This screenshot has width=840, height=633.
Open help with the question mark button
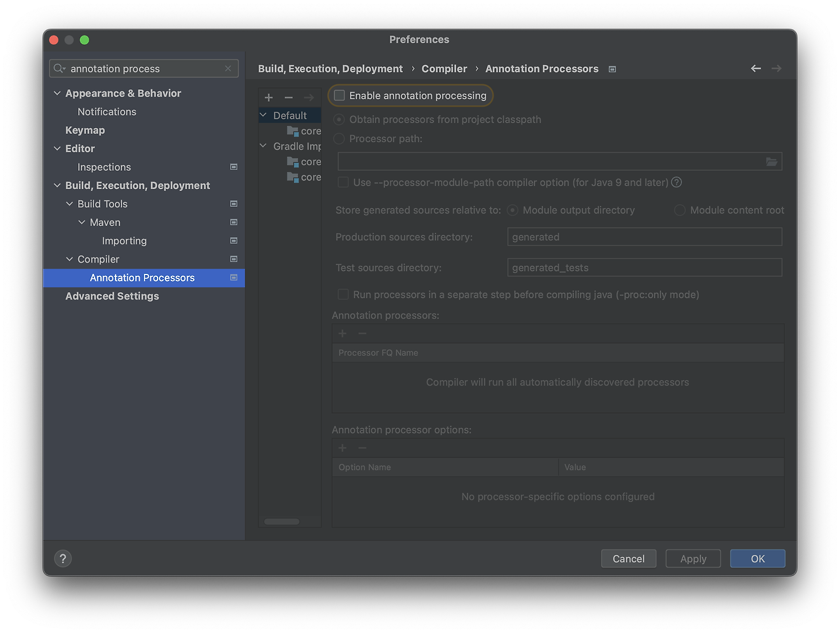(x=63, y=559)
